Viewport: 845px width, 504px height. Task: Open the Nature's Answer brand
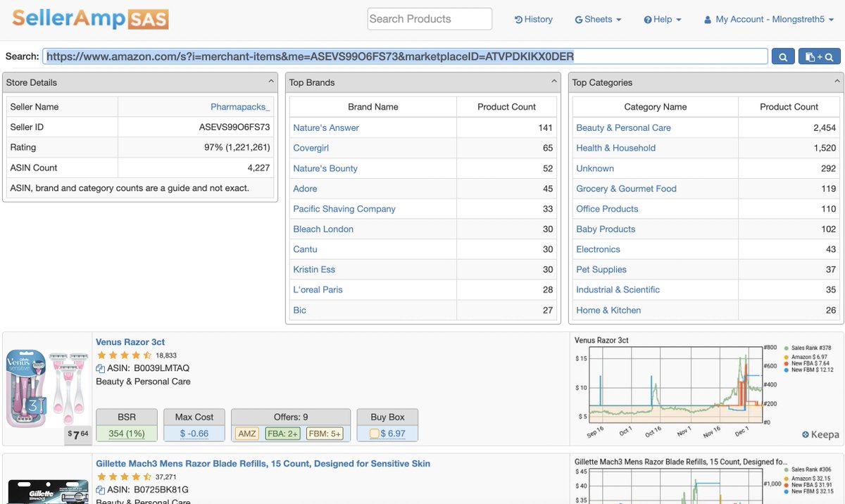pos(326,127)
